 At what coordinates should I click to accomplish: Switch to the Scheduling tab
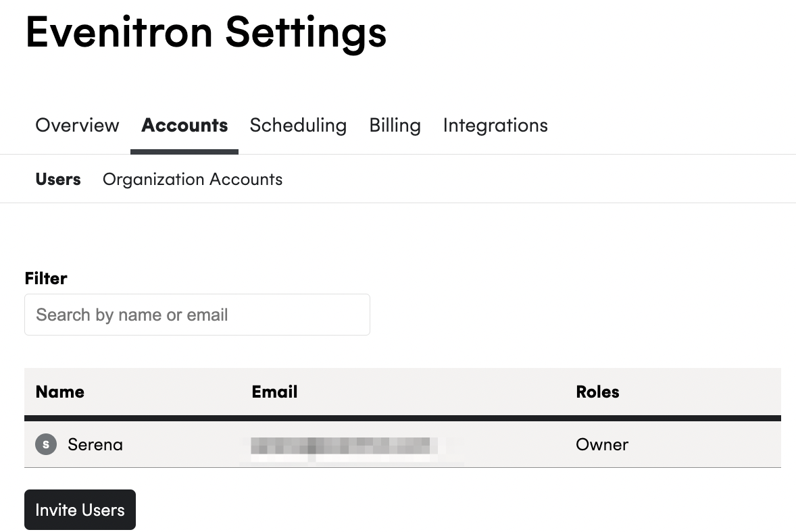click(x=298, y=126)
